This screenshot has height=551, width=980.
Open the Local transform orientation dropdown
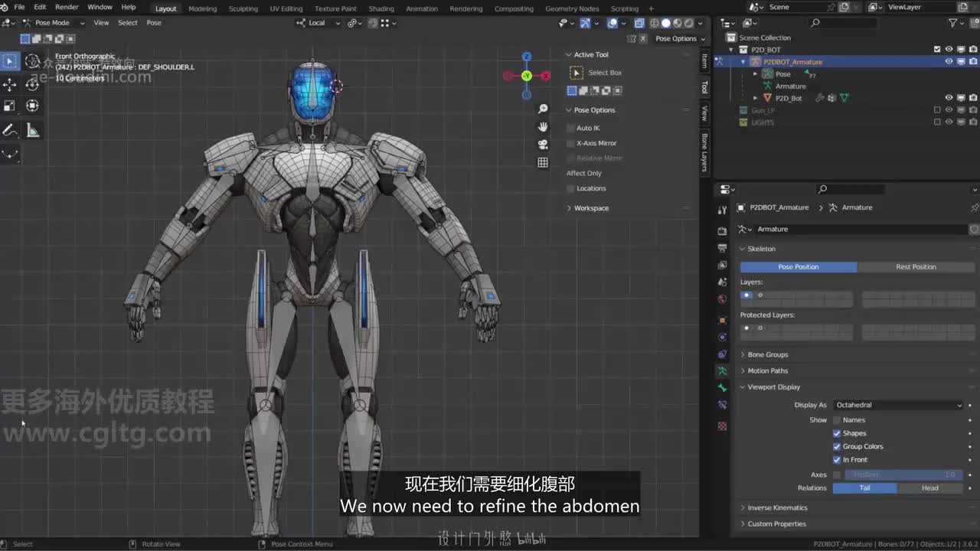click(318, 23)
